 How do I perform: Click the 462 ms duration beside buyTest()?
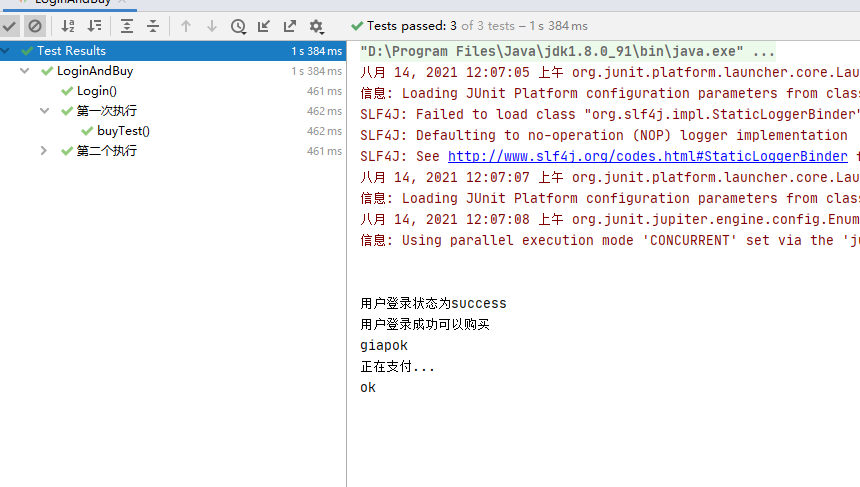[x=324, y=131]
